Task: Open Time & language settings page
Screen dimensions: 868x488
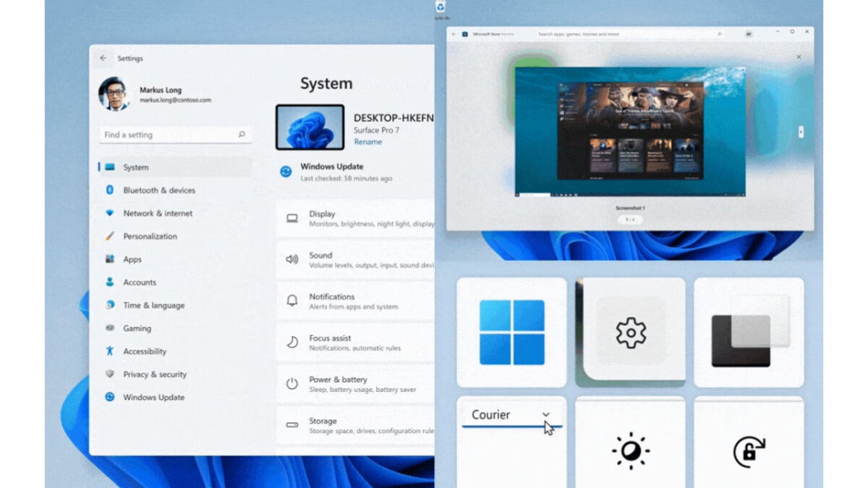Action: [x=153, y=306]
